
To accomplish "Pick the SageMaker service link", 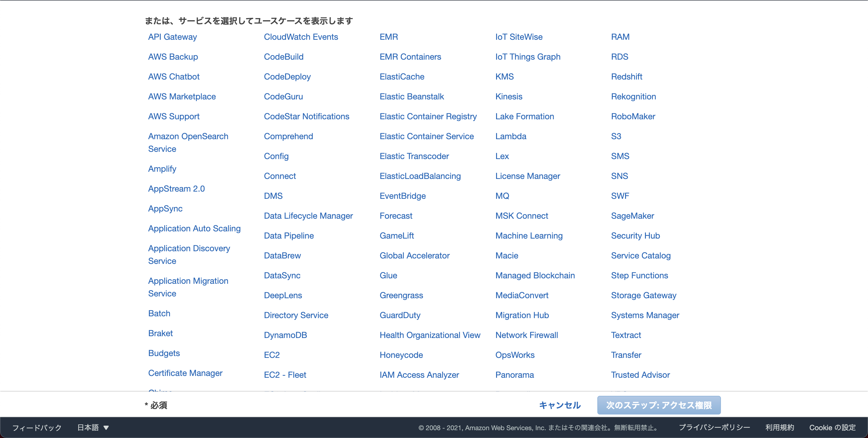I will [632, 216].
